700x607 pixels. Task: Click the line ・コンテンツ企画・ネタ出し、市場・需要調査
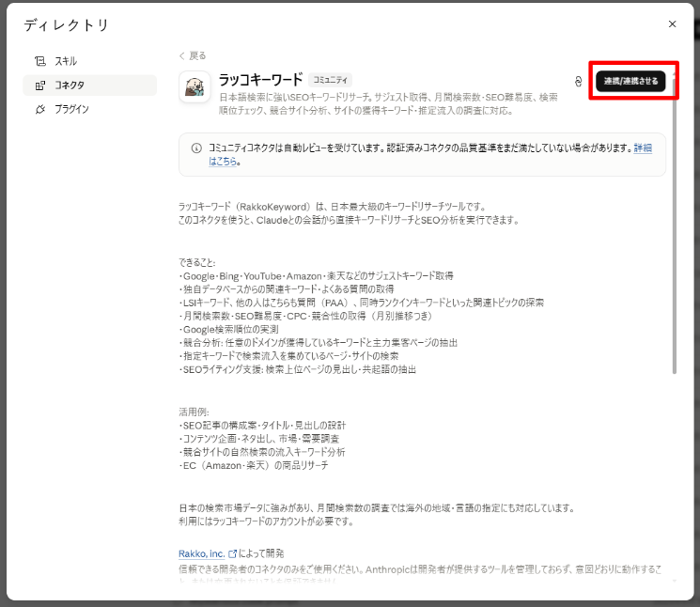tap(259, 439)
